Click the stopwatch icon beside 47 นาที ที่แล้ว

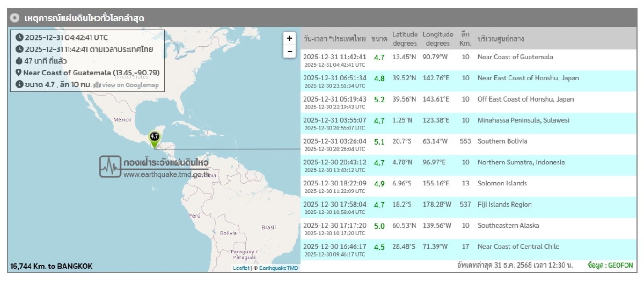pyautogui.click(x=19, y=61)
